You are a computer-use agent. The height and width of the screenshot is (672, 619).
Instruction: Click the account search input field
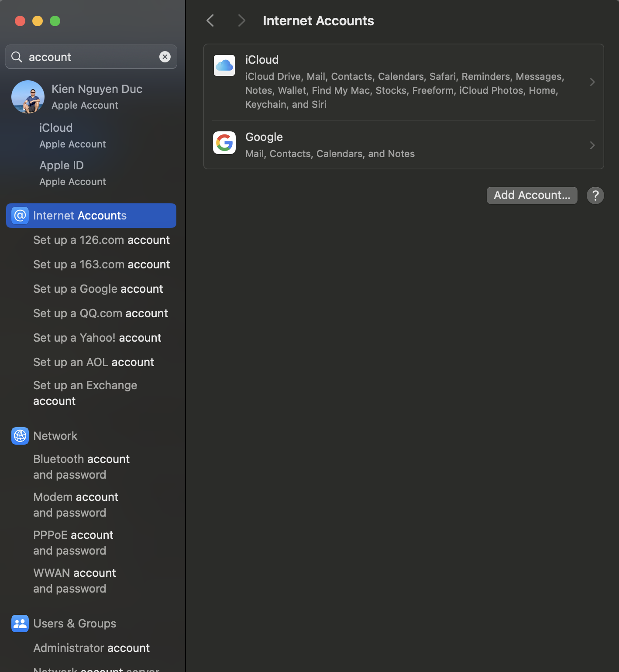(92, 57)
